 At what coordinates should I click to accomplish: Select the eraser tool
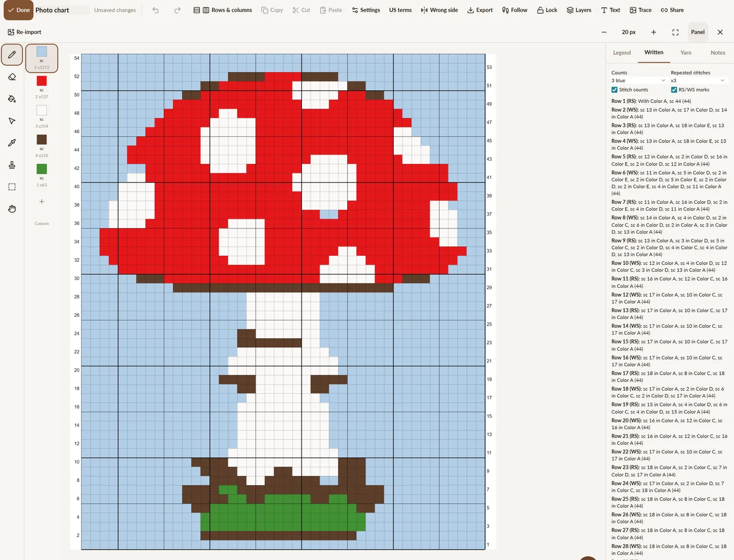click(12, 77)
